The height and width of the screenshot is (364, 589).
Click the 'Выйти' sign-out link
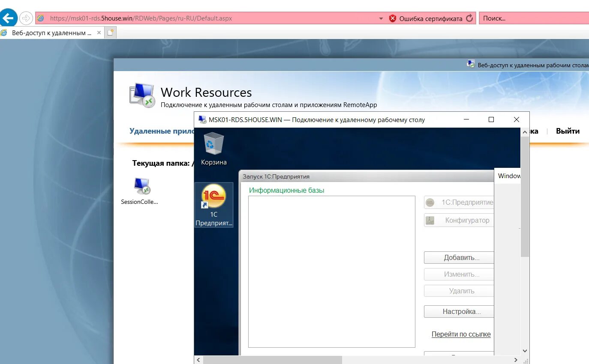tap(568, 131)
